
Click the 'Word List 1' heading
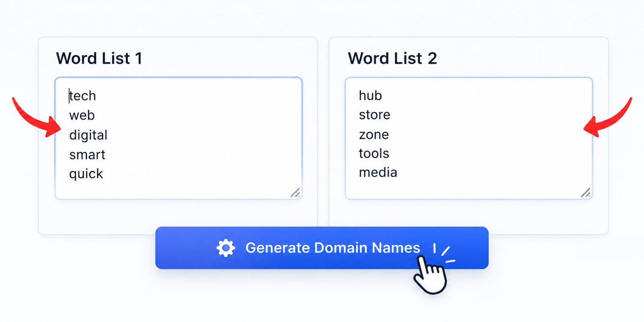click(99, 58)
